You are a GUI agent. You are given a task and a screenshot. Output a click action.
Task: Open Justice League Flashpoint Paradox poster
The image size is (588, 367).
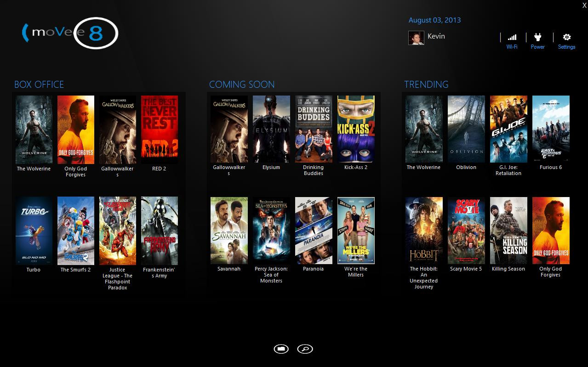[118, 231]
